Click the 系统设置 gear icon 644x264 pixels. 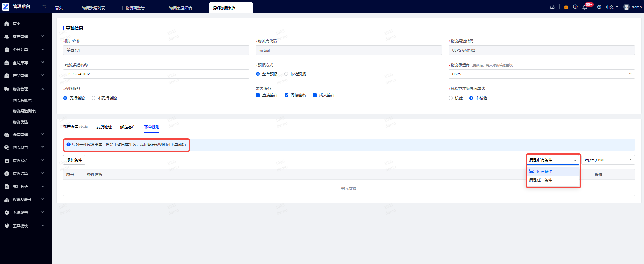pos(7,213)
